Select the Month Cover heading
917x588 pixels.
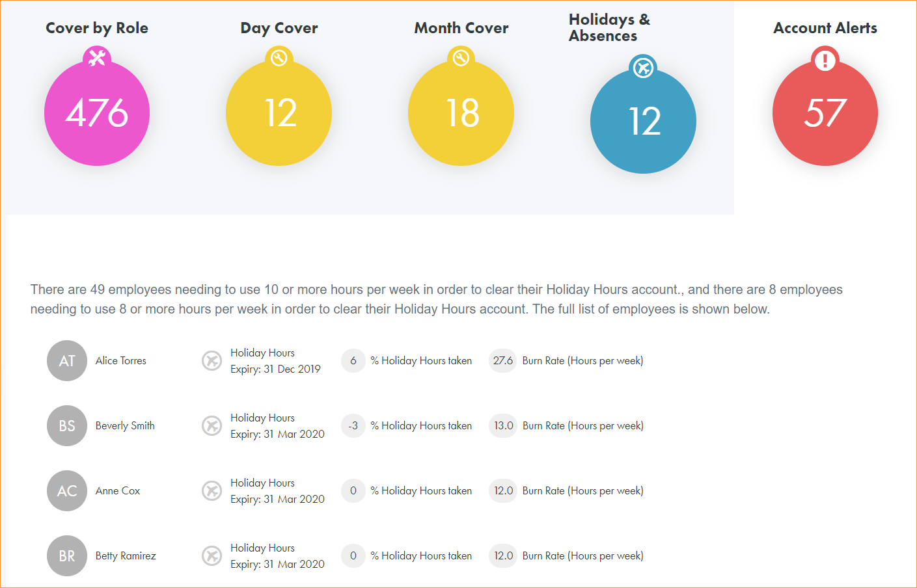coord(461,28)
